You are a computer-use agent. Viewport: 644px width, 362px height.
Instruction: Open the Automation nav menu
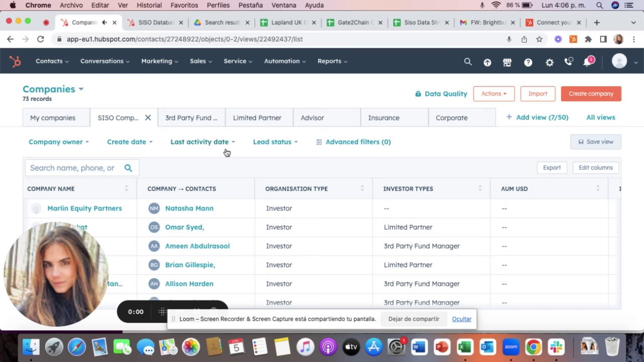[x=285, y=61]
